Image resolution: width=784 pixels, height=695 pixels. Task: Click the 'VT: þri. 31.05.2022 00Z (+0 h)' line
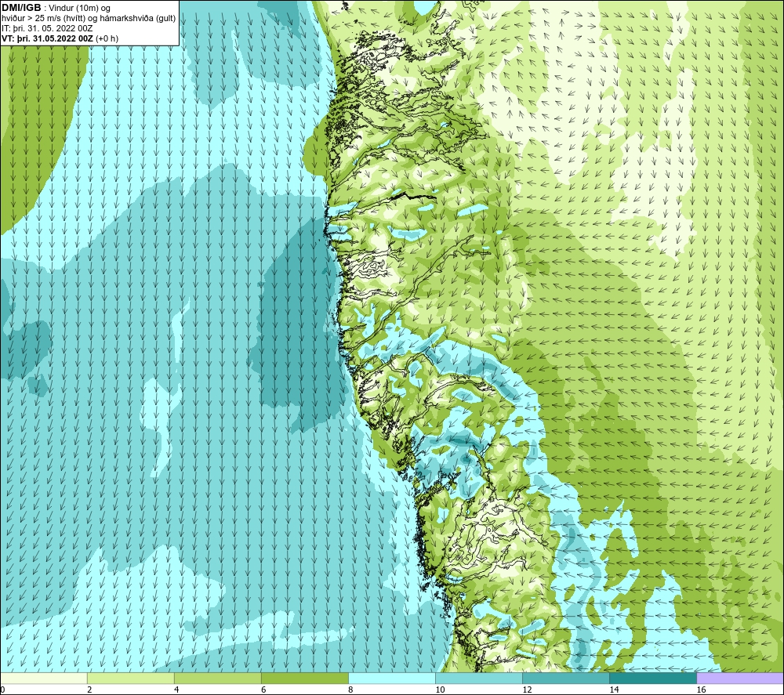(x=60, y=38)
